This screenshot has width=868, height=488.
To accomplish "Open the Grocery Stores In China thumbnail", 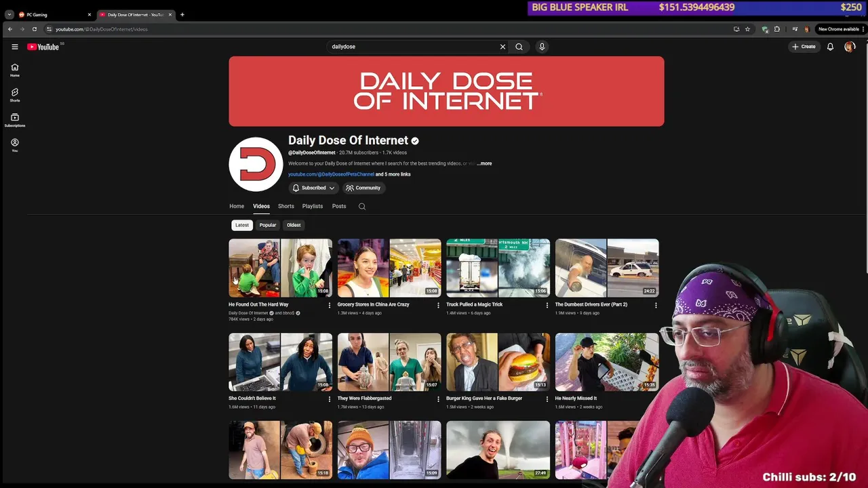I will tap(389, 268).
